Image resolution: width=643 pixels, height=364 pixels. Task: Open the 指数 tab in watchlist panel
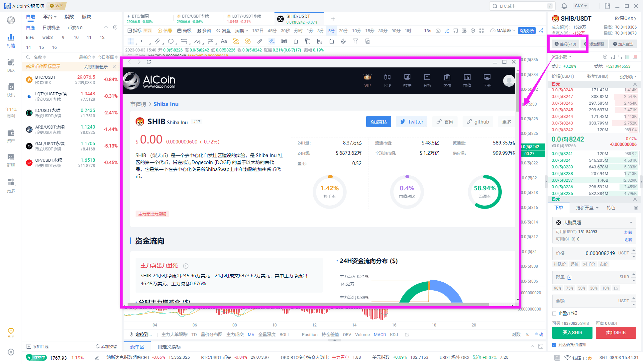pyautogui.click(x=69, y=17)
